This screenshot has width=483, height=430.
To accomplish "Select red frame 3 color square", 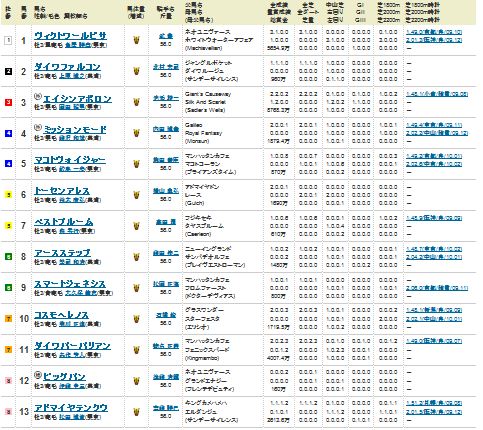I will click(x=8, y=102).
